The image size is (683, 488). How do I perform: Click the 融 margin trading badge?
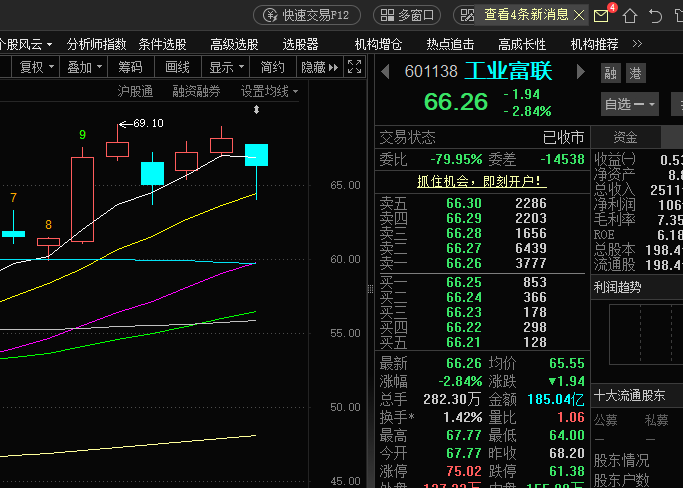point(611,73)
